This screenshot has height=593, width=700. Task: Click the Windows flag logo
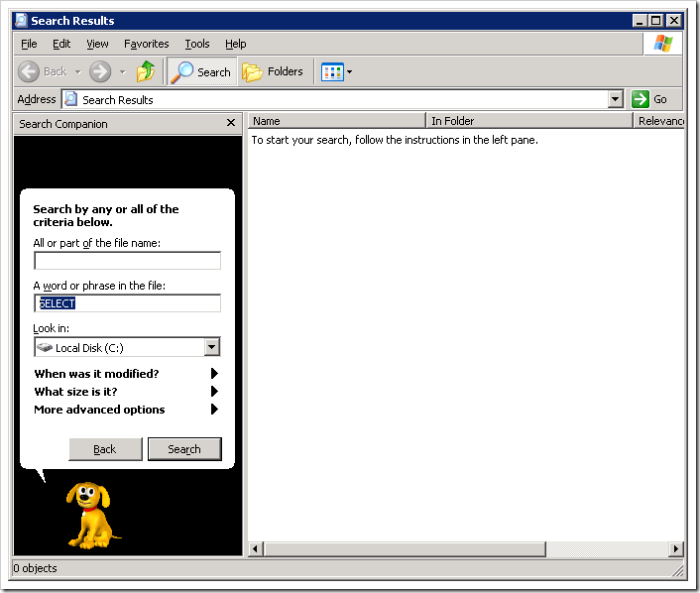663,44
